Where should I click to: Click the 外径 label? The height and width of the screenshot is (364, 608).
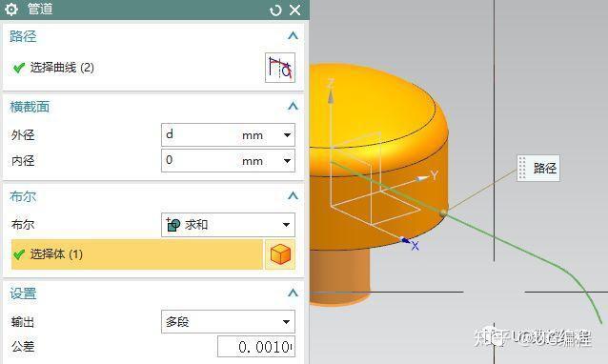pos(23,135)
